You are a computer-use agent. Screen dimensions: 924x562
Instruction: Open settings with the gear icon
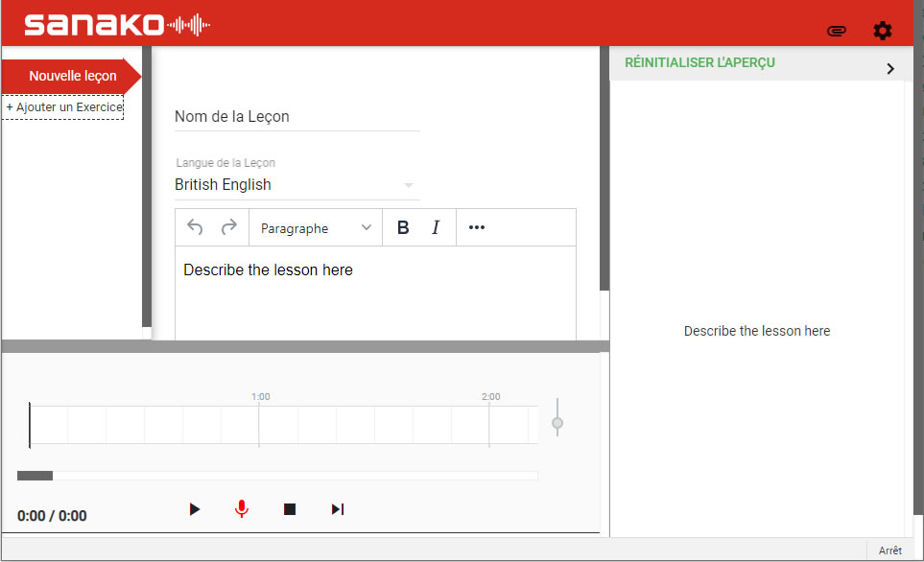click(x=882, y=32)
